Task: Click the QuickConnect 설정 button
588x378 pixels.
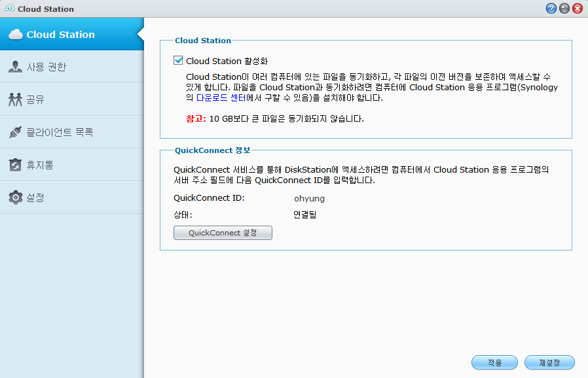Action: pos(223,233)
